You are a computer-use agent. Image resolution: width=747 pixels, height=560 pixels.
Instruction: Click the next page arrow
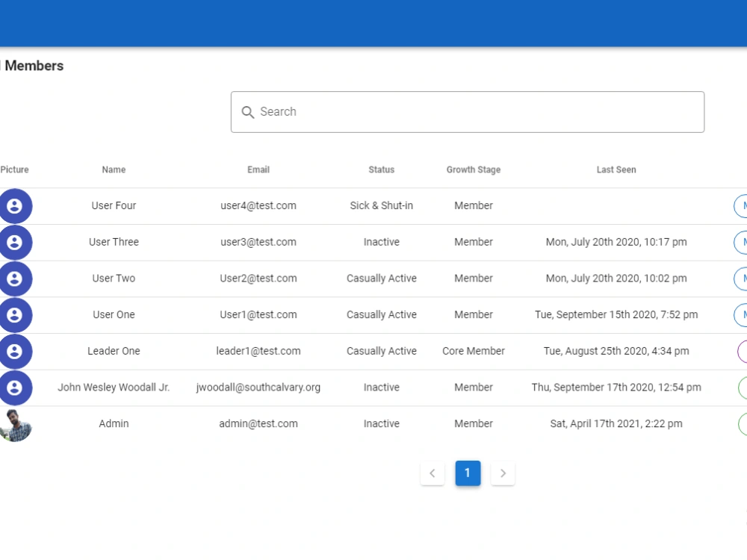point(503,473)
